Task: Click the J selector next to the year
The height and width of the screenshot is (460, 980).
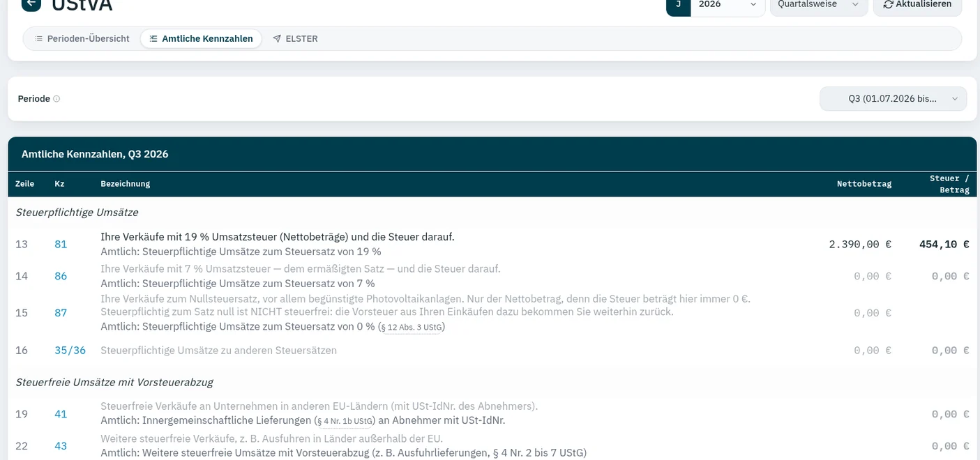Action: point(678,5)
